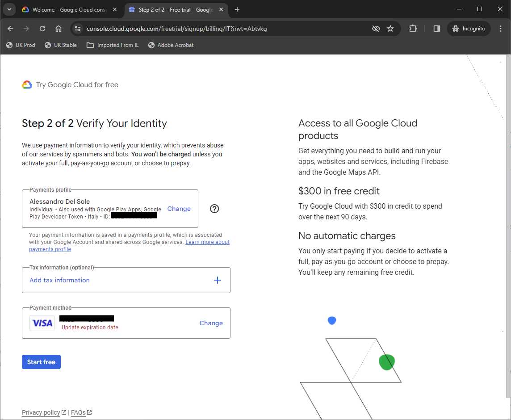Click the Start free button

41,362
